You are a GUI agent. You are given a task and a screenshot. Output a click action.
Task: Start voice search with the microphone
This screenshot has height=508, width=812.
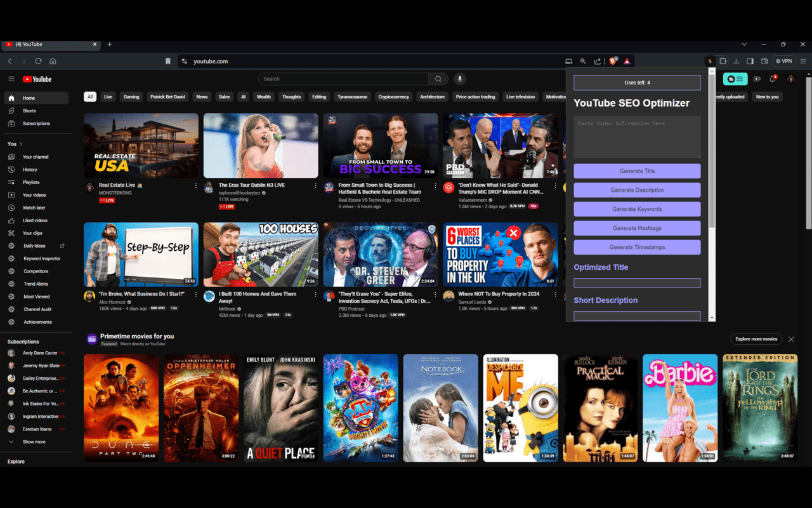pyautogui.click(x=460, y=79)
